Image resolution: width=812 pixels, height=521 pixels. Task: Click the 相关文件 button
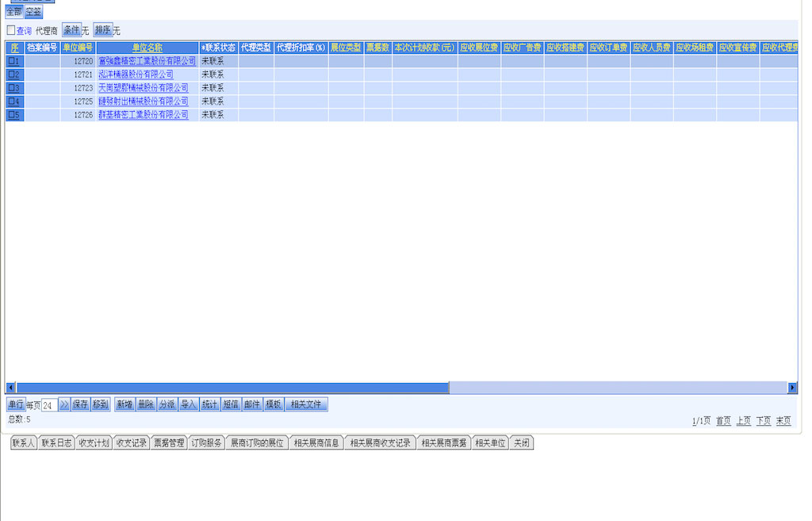[306, 404]
